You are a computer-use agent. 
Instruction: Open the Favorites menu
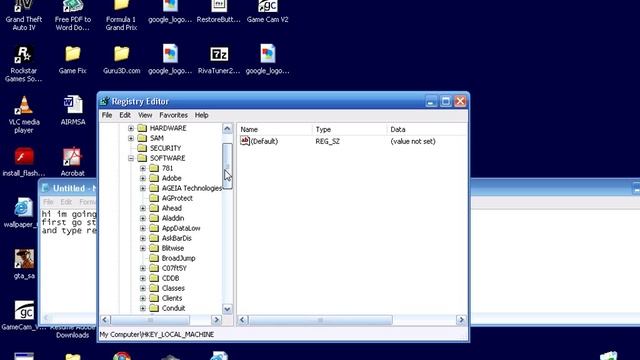(173, 115)
